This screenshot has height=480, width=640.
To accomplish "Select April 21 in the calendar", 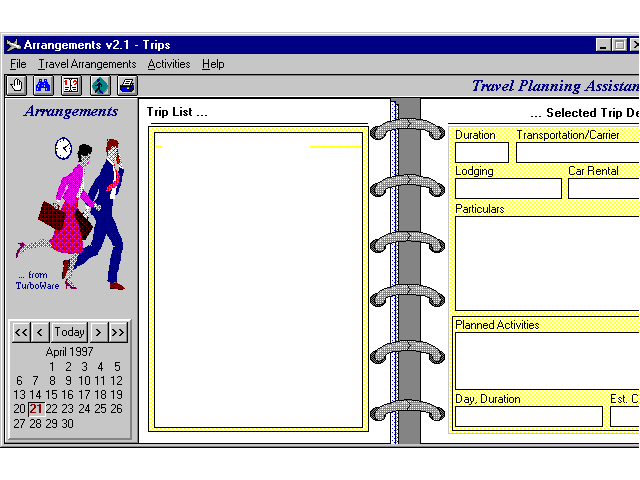I will (36, 409).
